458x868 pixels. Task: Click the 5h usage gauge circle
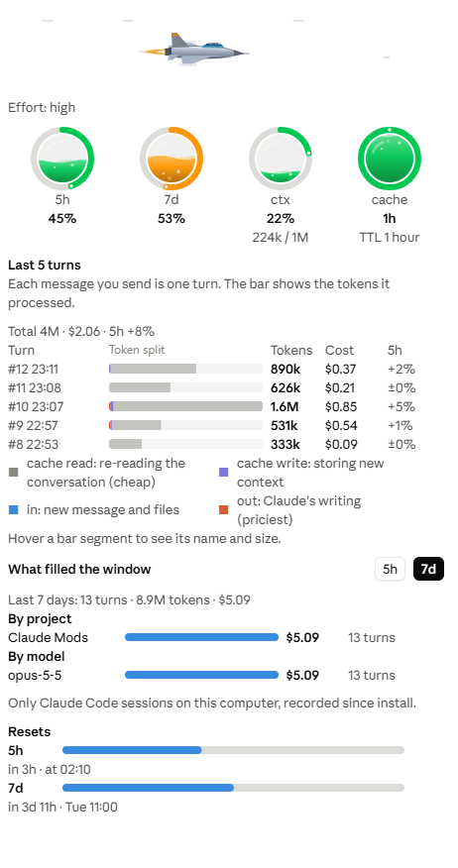point(62,159)
